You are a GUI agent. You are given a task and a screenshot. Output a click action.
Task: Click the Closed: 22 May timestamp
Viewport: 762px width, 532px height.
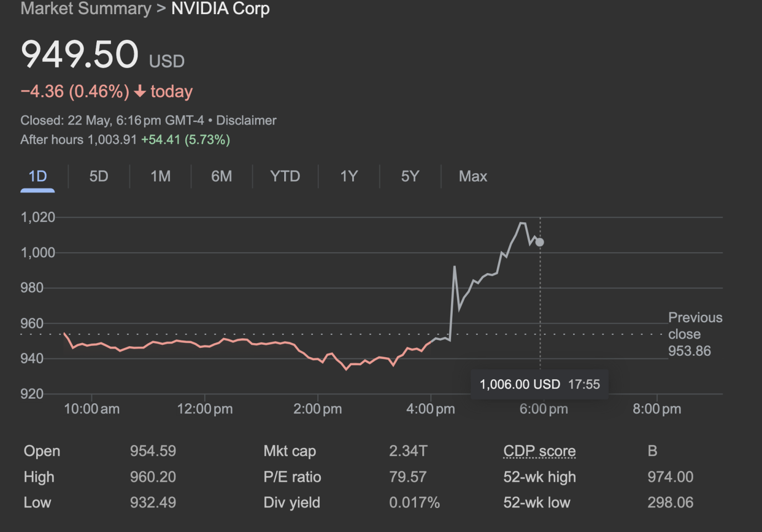[112, 120]
